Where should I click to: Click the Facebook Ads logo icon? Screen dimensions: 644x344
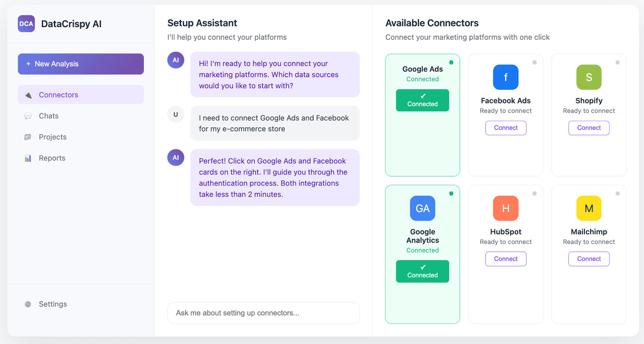click(505, 77)
